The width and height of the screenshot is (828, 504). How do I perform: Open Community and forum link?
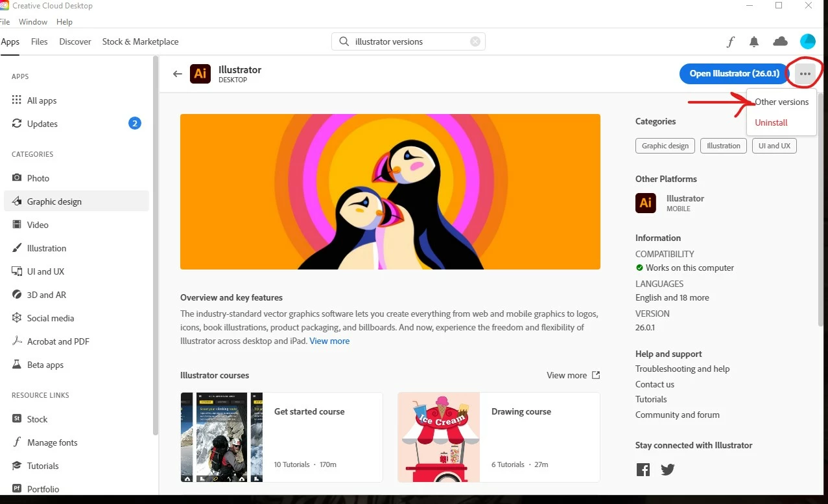[x=678, y=415]
